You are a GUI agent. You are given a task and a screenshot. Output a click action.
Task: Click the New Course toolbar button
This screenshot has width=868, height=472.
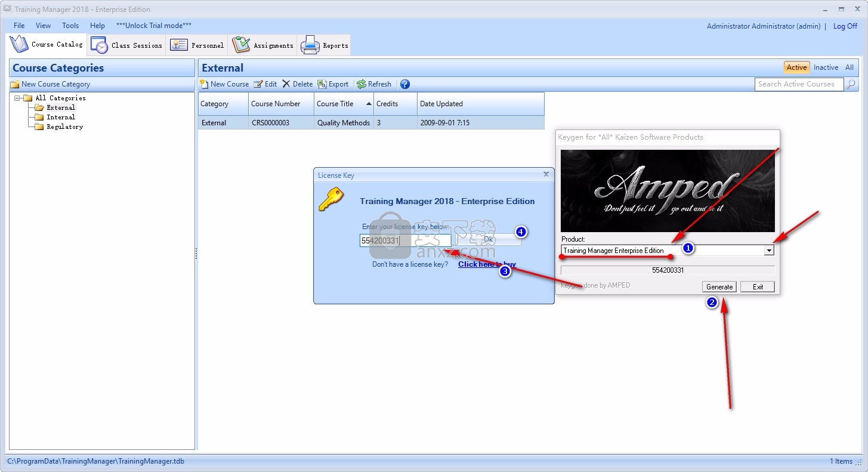click(224, 84)
